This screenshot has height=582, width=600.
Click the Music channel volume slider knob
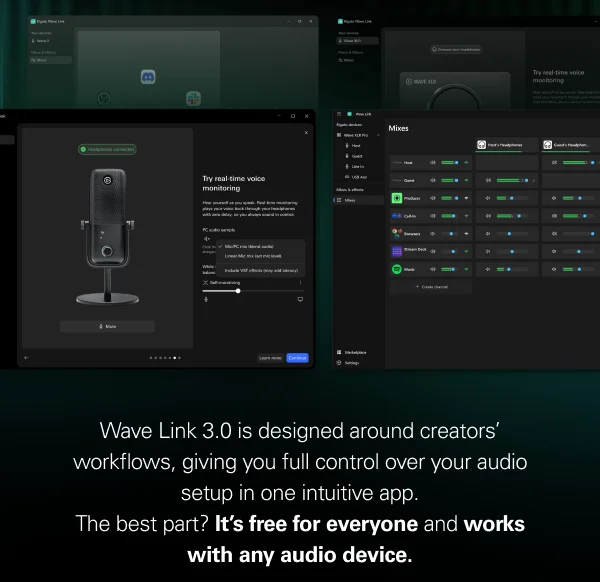[x=453, y=269]
